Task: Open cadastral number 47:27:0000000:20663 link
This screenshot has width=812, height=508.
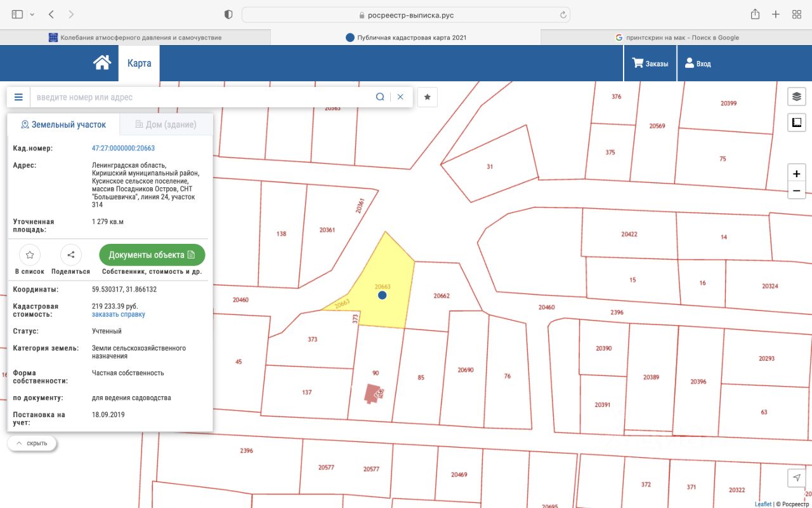Action: (123, 148)
